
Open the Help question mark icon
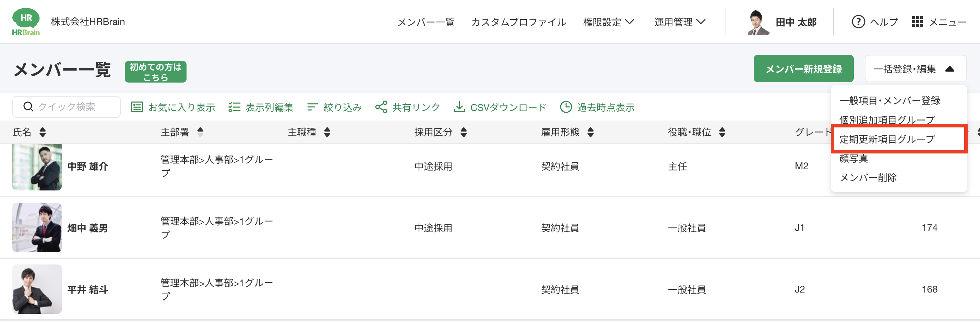(858, 22)
